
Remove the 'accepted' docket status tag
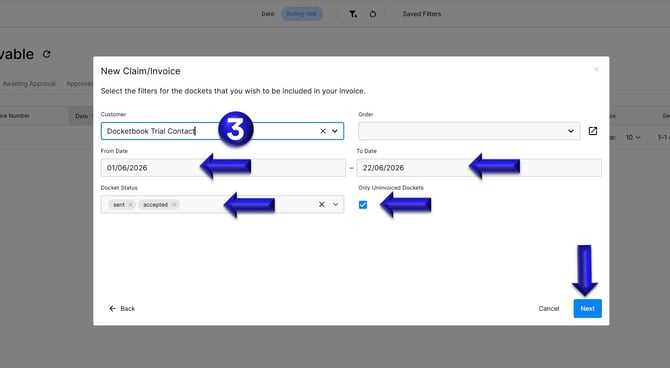pyautogui.click(x=174, y=205)
